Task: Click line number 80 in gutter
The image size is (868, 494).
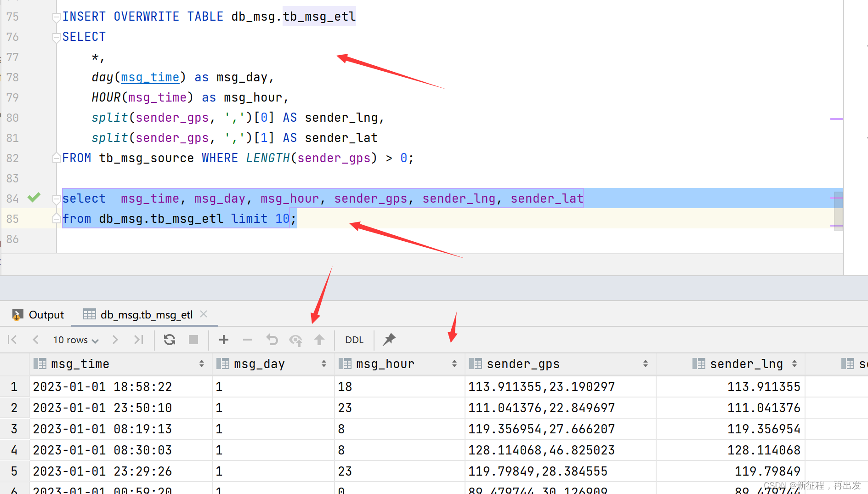Action: (12, 118)
